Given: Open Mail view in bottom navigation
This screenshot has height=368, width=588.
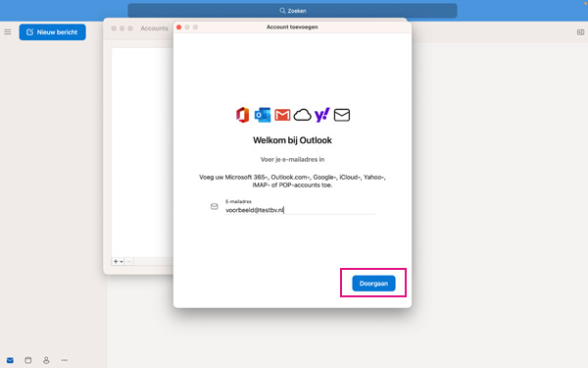Looking at the screenshot, I should (10, 360).
